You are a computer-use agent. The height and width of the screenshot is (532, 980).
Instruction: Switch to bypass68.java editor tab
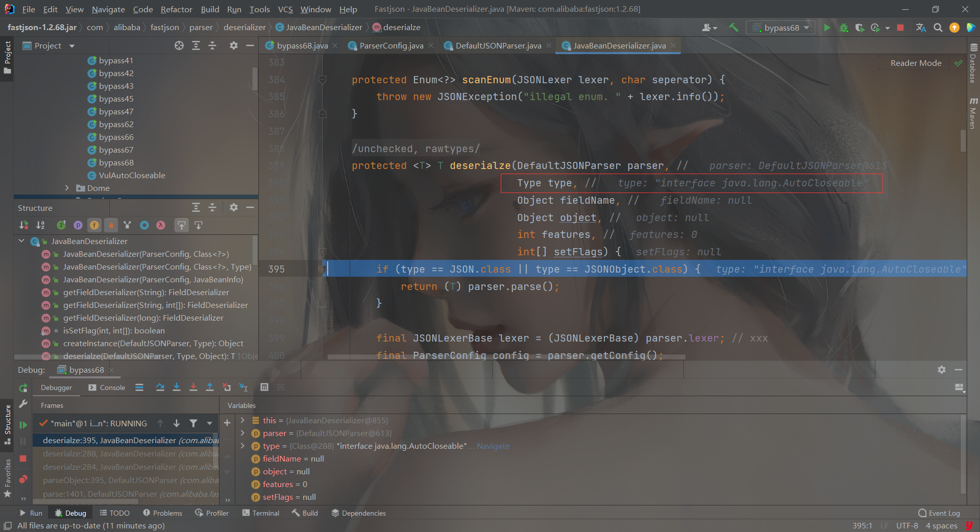pyautogui.click(x=302, y=45)
